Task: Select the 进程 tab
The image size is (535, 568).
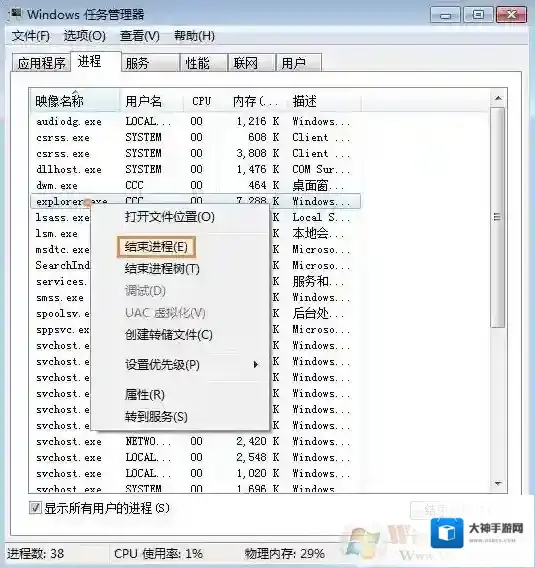Action: pos(96,62)
